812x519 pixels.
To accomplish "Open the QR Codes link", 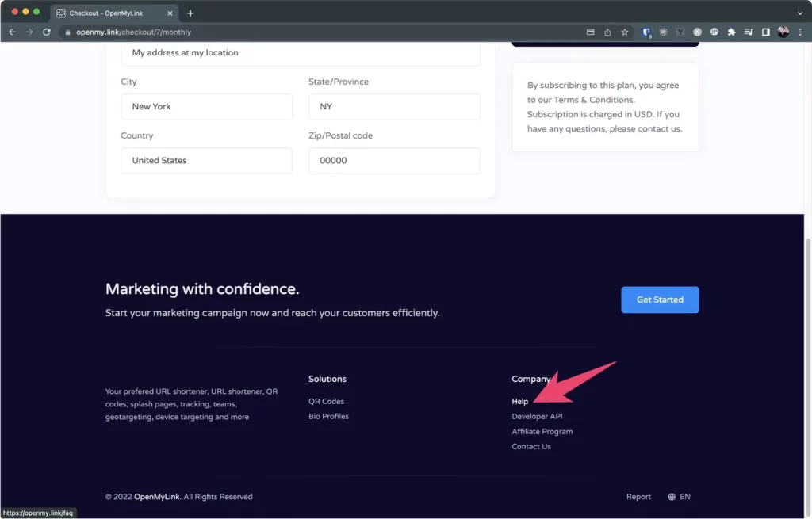I will [x=326, y=402].
